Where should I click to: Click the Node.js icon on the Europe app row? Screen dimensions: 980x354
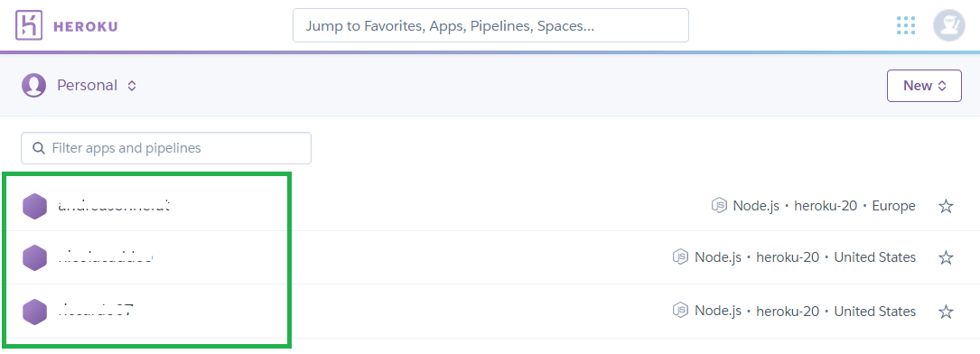[720, 205]
